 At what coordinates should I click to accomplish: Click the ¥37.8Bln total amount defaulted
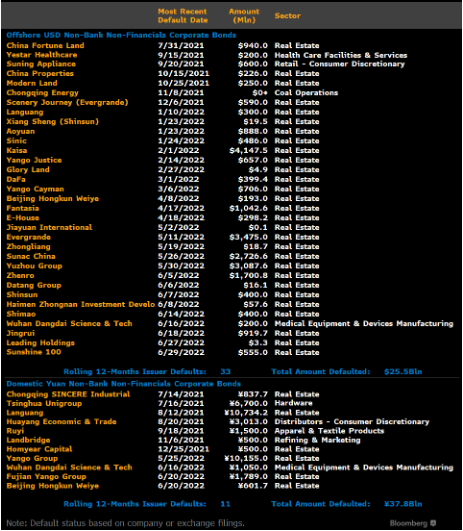[403, 504]
